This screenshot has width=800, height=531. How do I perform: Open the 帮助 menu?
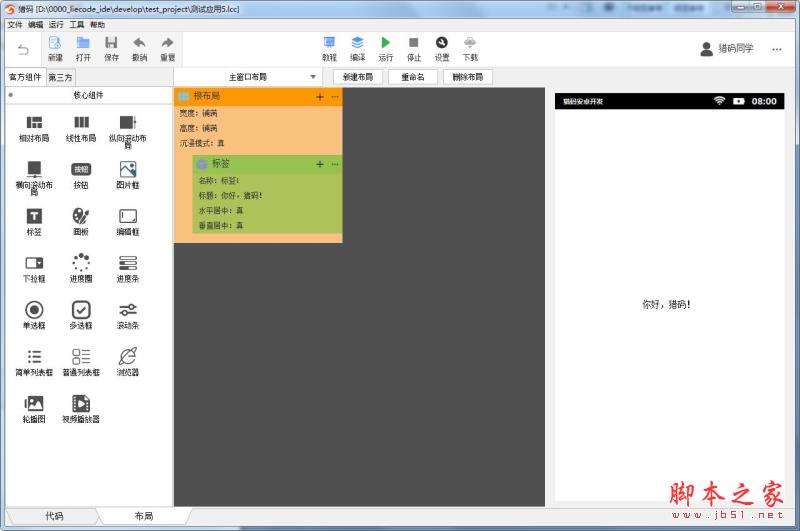click(97, 24)
